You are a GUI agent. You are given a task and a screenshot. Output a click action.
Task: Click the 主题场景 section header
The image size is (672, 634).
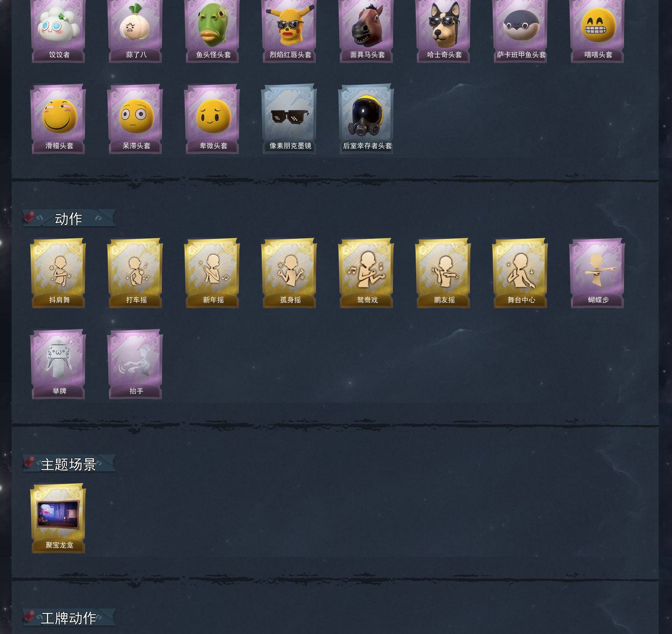coord(69,464)
